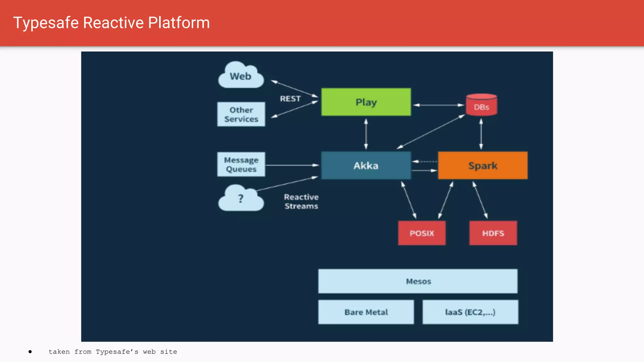Select the DBs cylinder icon
The image size is (644, 362).
point(481,105)
